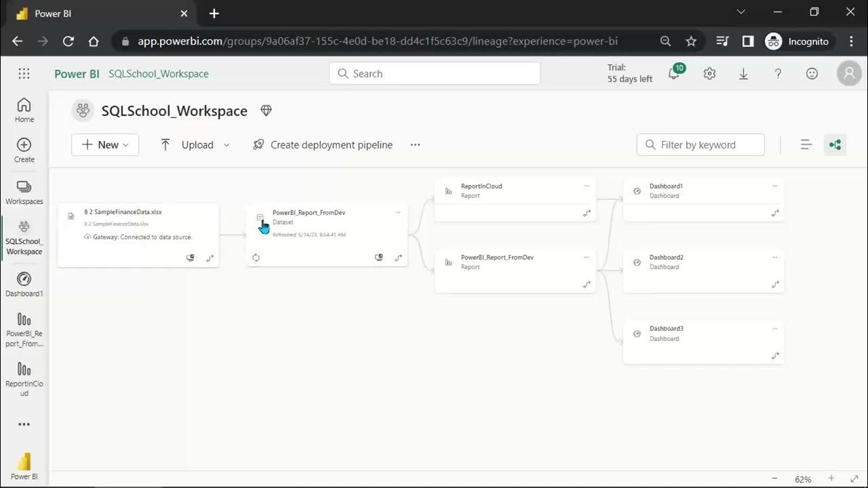The image size is (868, 488).
Task: Show lineage for Dashboard1 card
Action: (775, 213)
